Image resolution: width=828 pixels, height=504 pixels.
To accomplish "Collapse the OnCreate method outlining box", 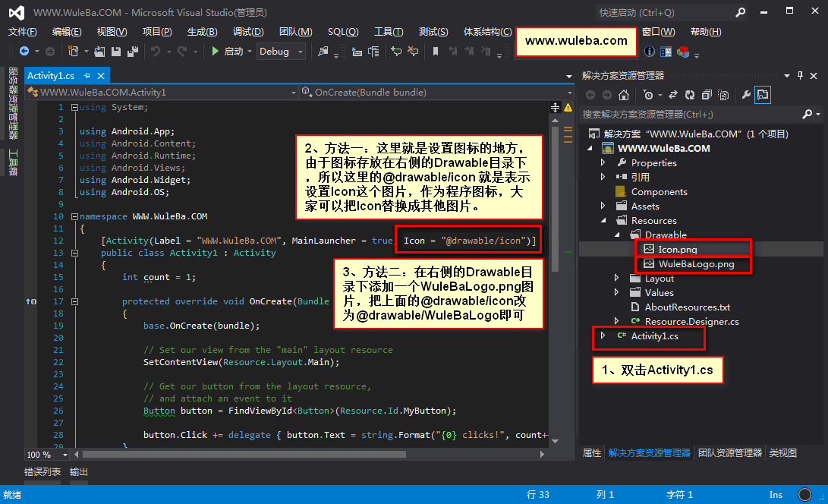I will click(74, 301).
